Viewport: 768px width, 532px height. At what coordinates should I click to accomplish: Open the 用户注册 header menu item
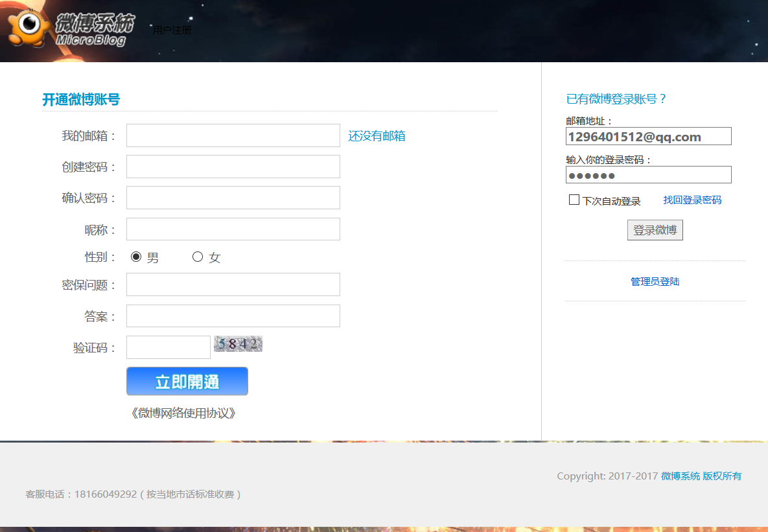172,30
